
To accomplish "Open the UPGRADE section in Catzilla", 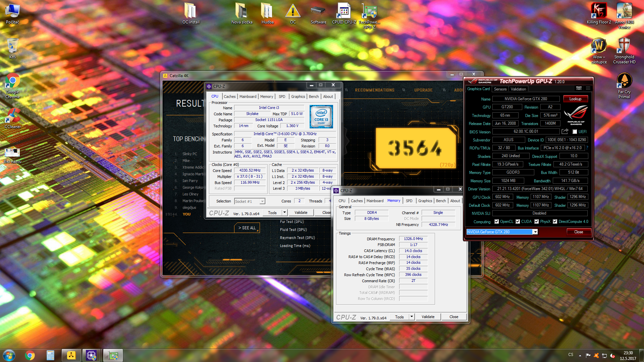I will tap(423, 90).
